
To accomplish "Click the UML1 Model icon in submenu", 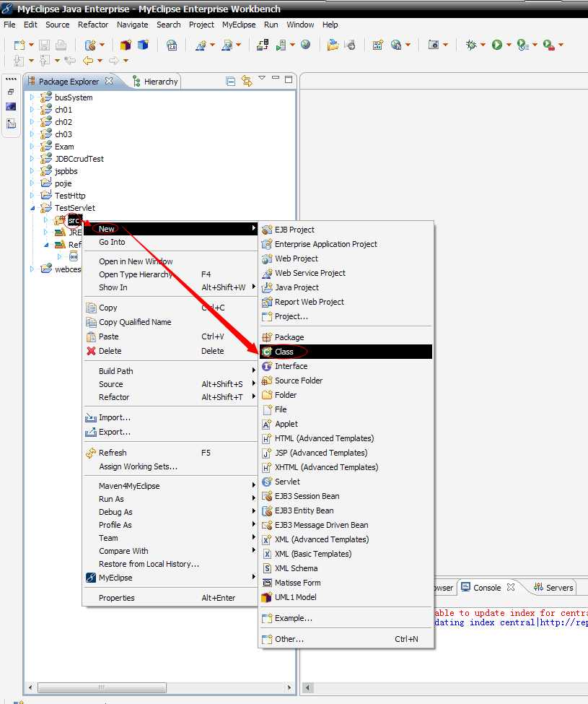I will tap(267, 597).
